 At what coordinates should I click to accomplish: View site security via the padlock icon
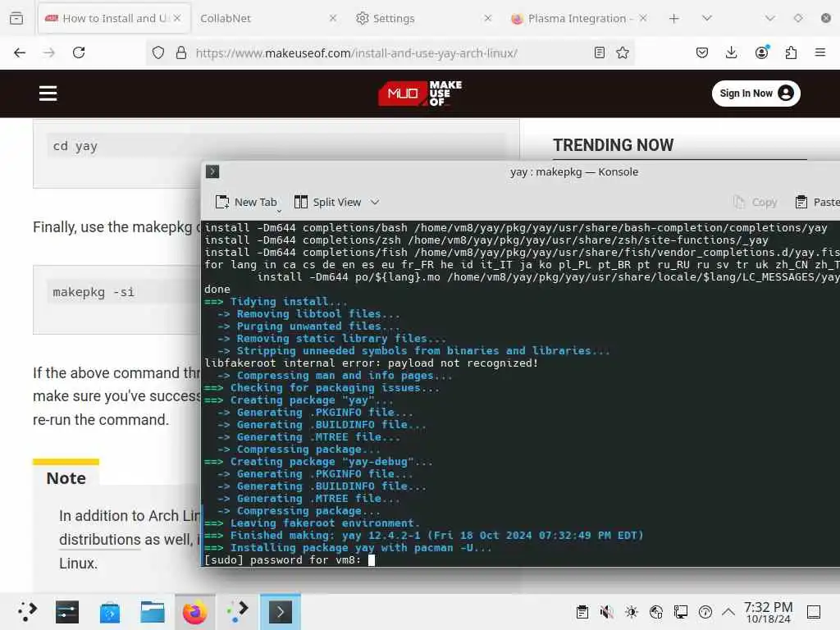point(181,52)
